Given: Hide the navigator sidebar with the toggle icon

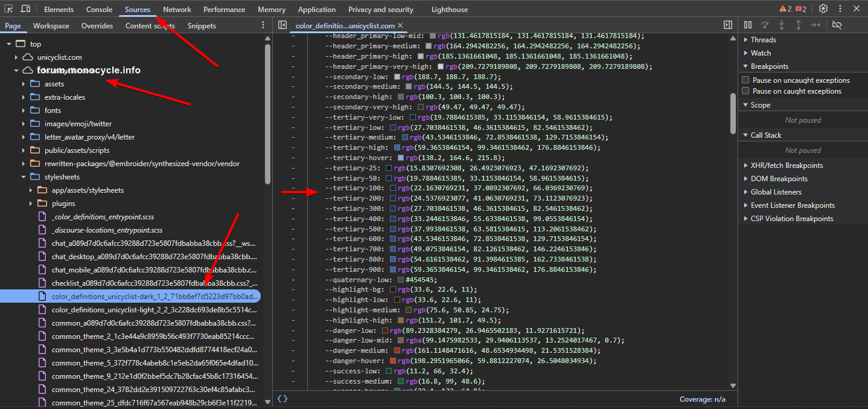Looking at the screenshot, I should [282, 25].
